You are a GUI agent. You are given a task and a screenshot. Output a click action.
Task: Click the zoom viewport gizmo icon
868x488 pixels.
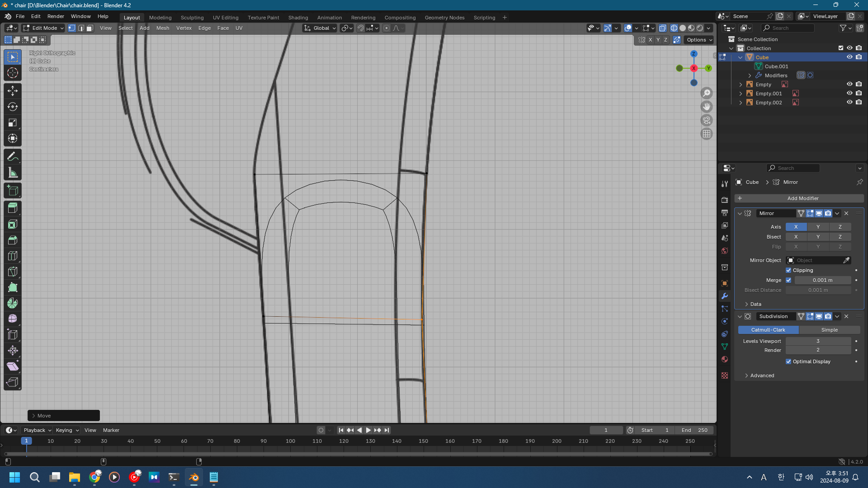(707, 93)
